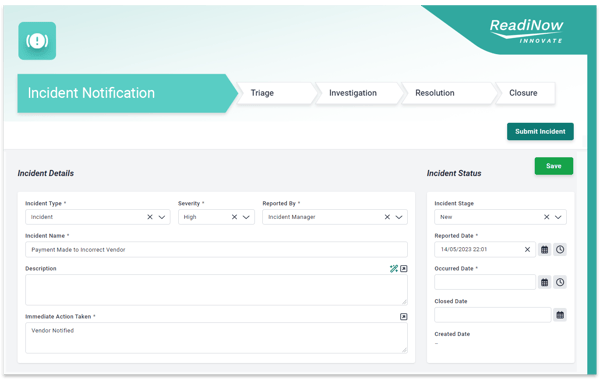The image size is (600, 384).
Task: Open calendar picker for Closed Date
Action: point(560,315)
